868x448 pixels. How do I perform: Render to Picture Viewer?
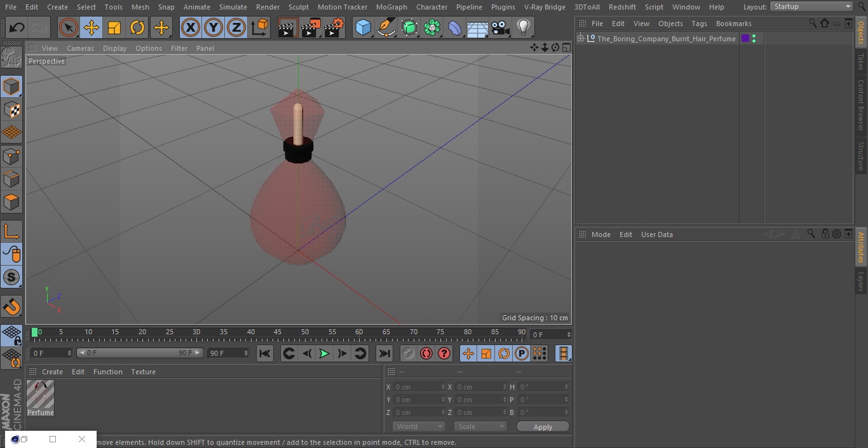(311, 27)
